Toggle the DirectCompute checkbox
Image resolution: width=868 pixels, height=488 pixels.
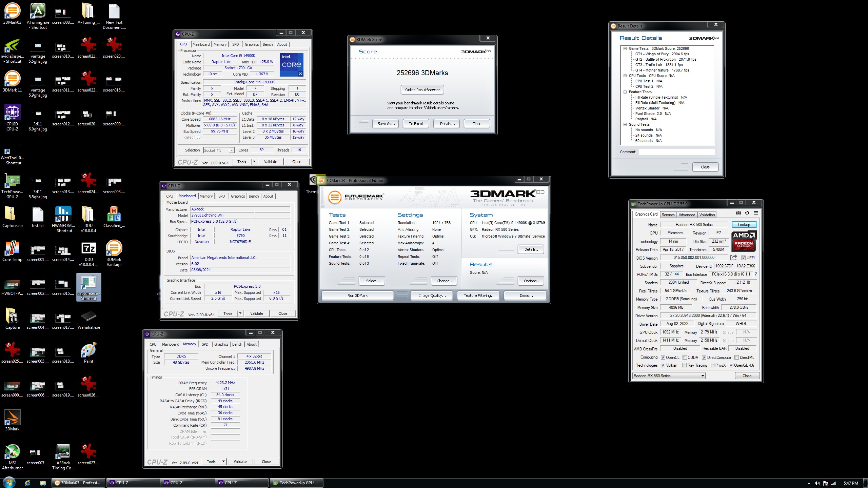(704, 357)
